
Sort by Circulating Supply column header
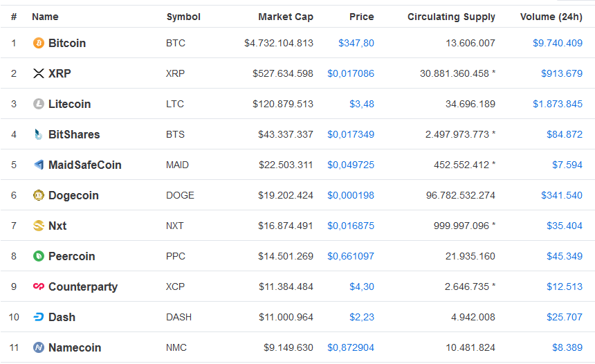pos(451,17)
